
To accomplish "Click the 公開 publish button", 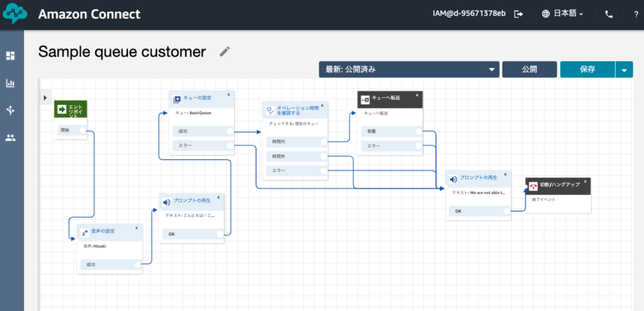I will (529, 69).
